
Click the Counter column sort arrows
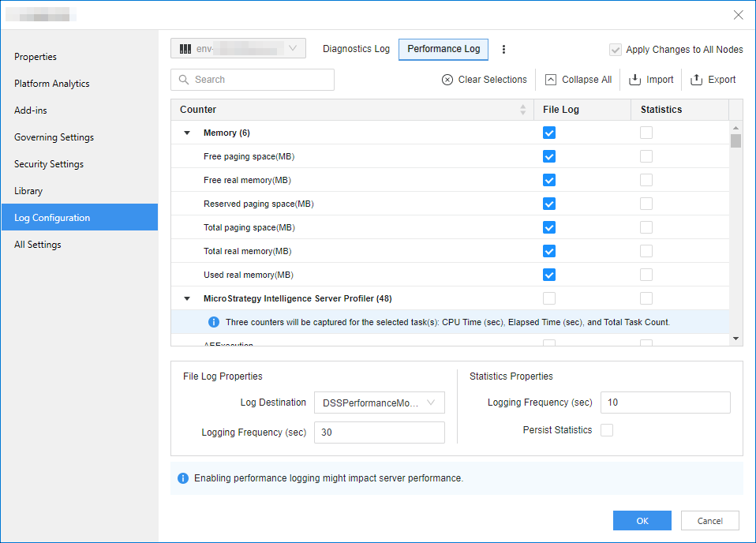pos(522,110)
